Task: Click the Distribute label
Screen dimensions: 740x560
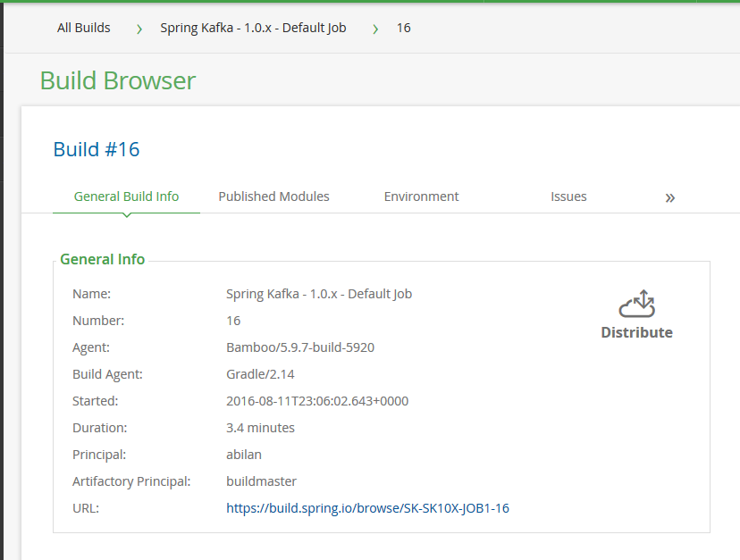Action: [x=636, y=332]
